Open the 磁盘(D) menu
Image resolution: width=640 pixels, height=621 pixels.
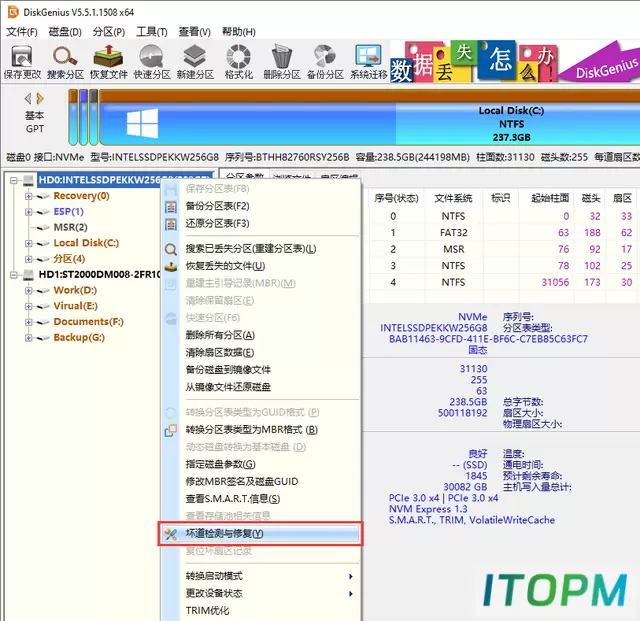tap(65, 32)
